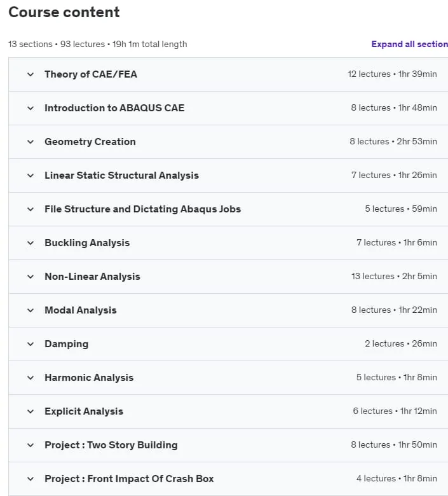Select the Project : Two Story Building title

111,445
